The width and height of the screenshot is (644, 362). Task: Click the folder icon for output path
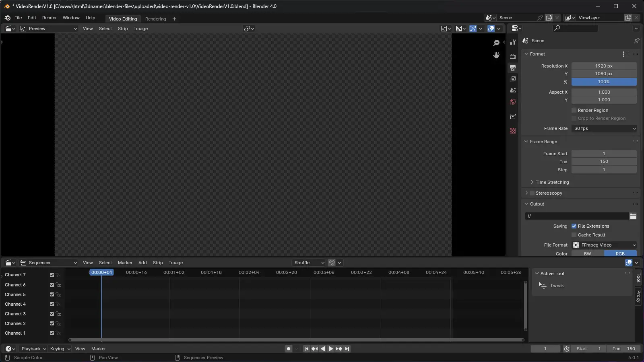tap(633, 216)
